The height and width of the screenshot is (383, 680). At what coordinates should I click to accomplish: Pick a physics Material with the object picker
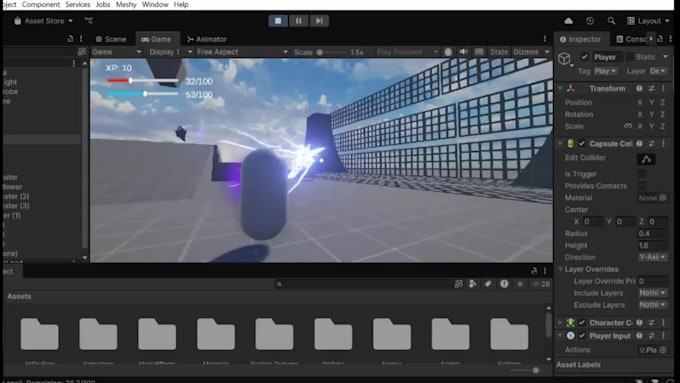coord(663,198)
